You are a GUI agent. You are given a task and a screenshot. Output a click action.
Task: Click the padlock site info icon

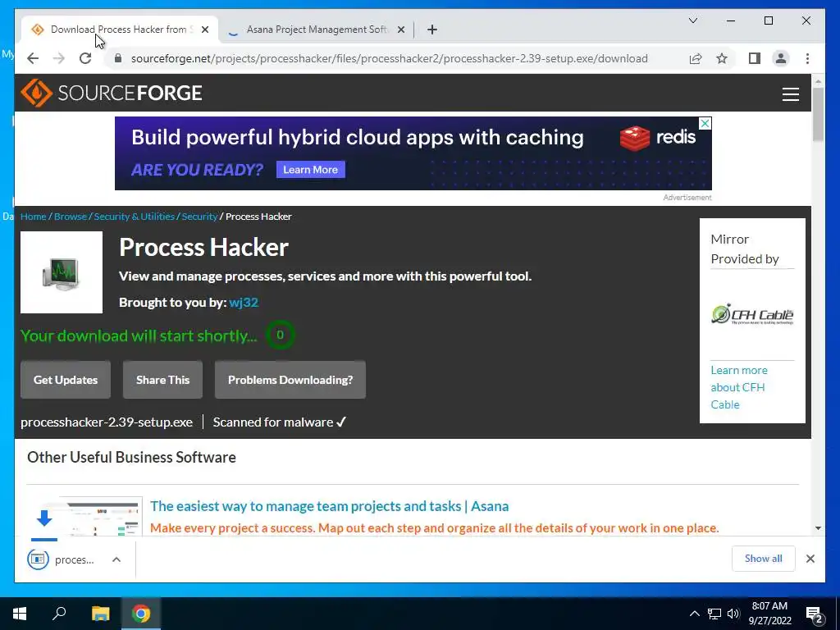tap(118, 58)
